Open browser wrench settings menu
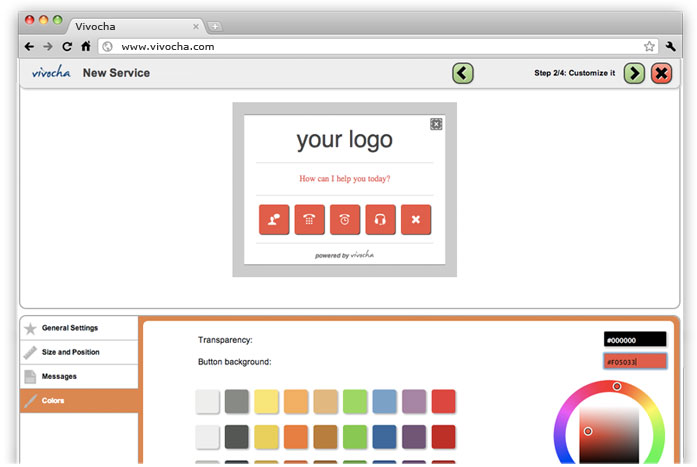Viewport: 697px width, 467px height. pos(671,46)
